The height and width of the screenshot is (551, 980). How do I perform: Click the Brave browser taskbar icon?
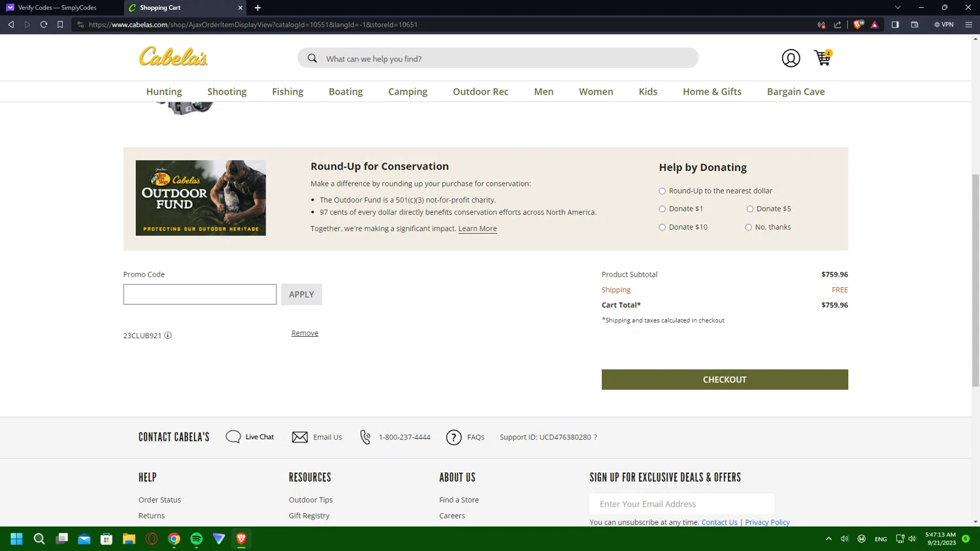[241, 539]
